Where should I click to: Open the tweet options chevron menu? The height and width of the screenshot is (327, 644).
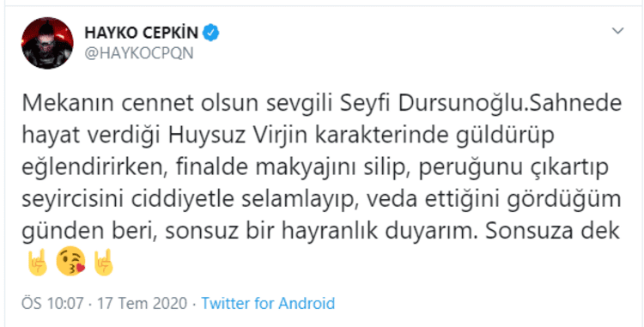(x=617, y=31)
